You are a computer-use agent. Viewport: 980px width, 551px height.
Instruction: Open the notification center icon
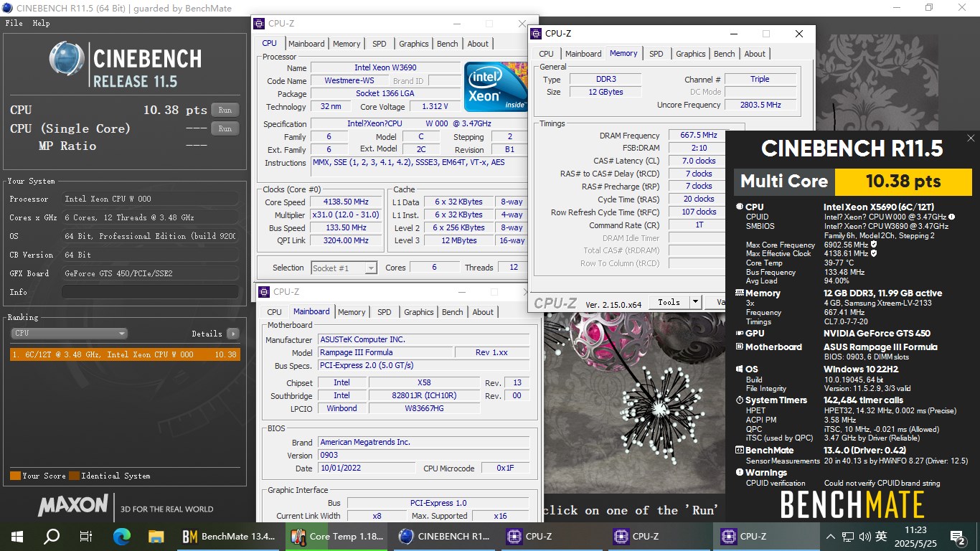click(x=958, y=537)
